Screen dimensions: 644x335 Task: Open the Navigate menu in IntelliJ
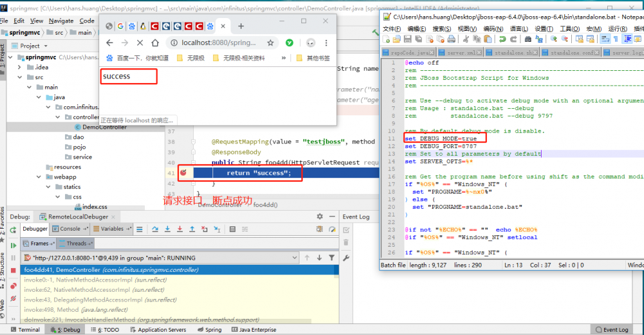(61, 21)
